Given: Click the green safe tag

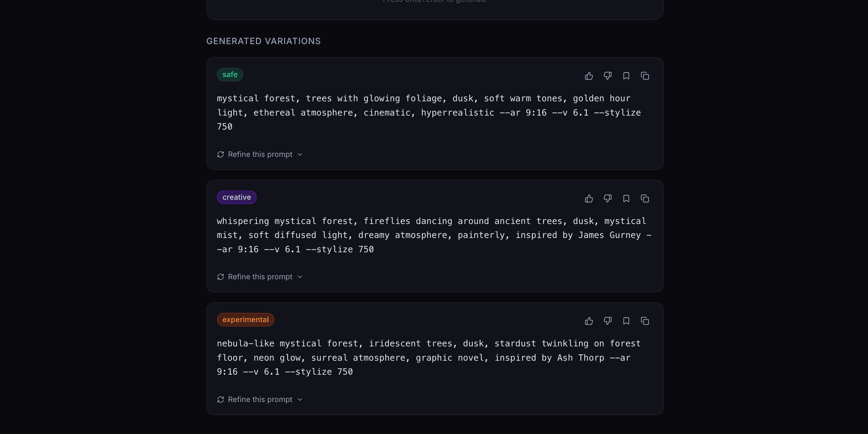Looking at the screenshot, I should pos(230,74).
